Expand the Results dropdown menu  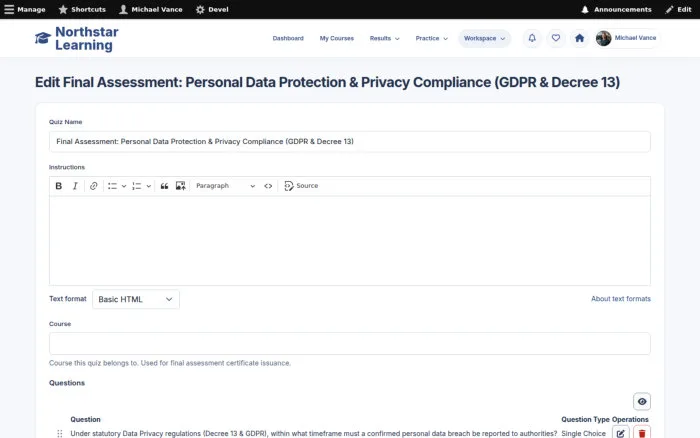384,38
